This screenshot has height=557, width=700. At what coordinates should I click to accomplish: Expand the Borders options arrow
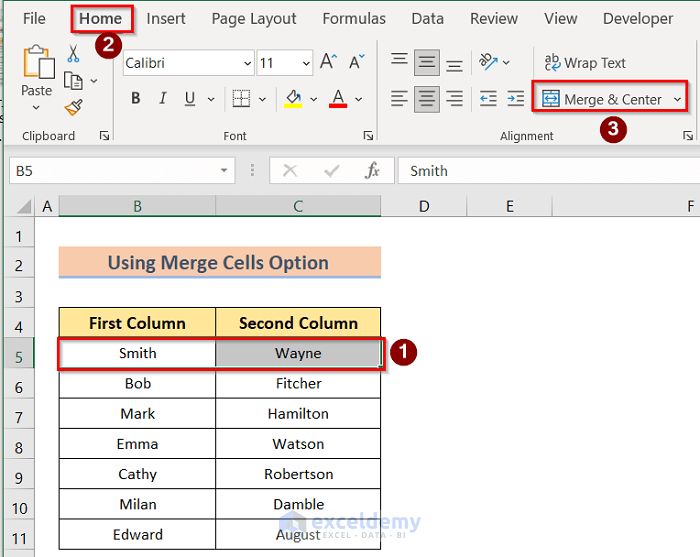point(262,99)
